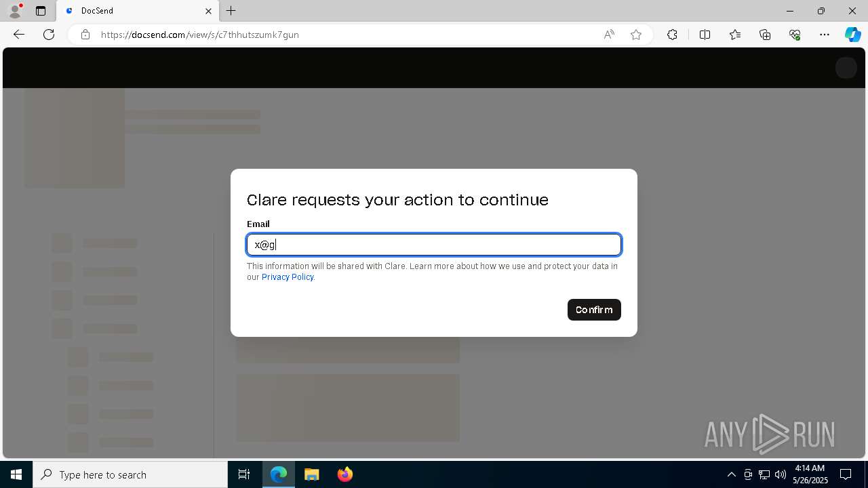
Task: Open Browser essentials heart icon
Action: click(795, 35)
